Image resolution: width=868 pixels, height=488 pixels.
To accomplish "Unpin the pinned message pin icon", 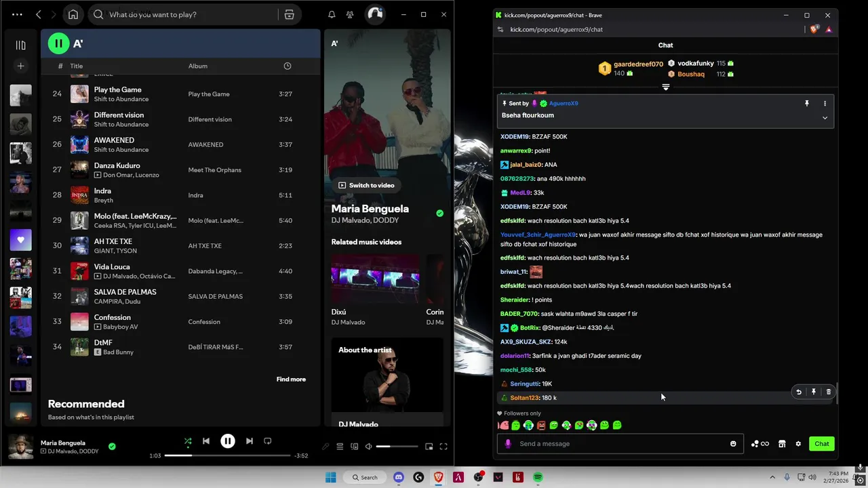I will pos(807,104).
